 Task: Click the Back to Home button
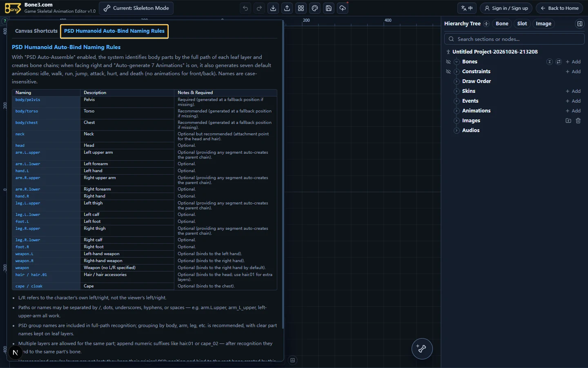tap(559, 8)
